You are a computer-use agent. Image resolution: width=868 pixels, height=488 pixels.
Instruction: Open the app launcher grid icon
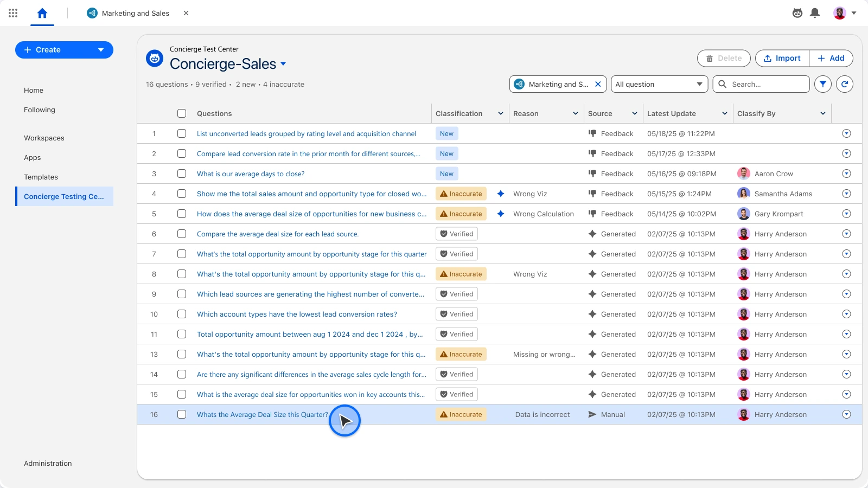click(13, 13)
